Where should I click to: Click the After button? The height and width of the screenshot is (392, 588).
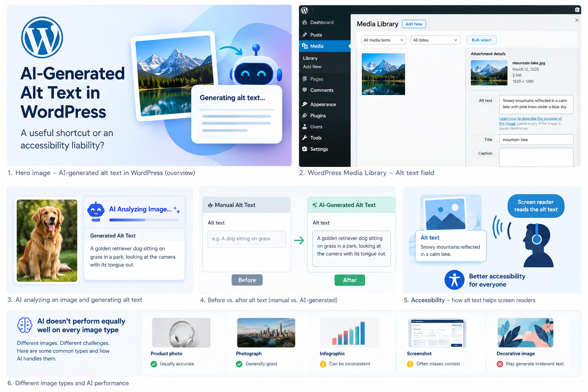(350, 280)
